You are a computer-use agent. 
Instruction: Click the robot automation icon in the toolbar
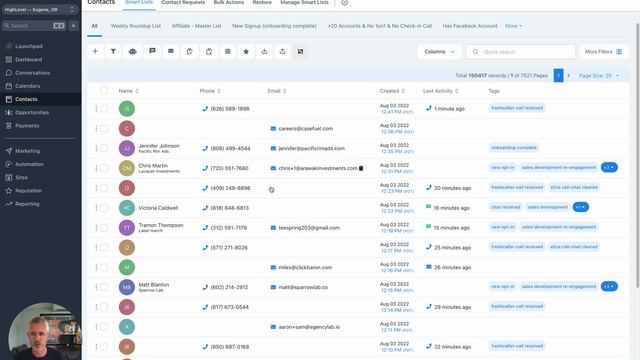coord(133,51)
